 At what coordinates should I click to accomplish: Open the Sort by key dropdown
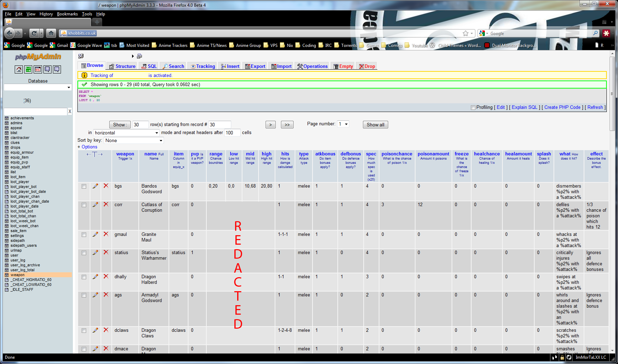[x=134, y=140]
